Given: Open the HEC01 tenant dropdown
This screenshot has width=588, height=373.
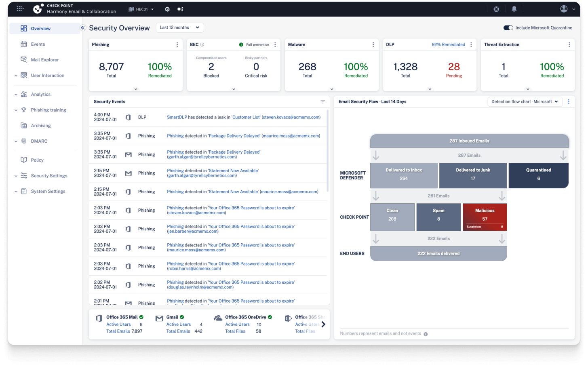Looking at the screenshot, I should point(141,9).
